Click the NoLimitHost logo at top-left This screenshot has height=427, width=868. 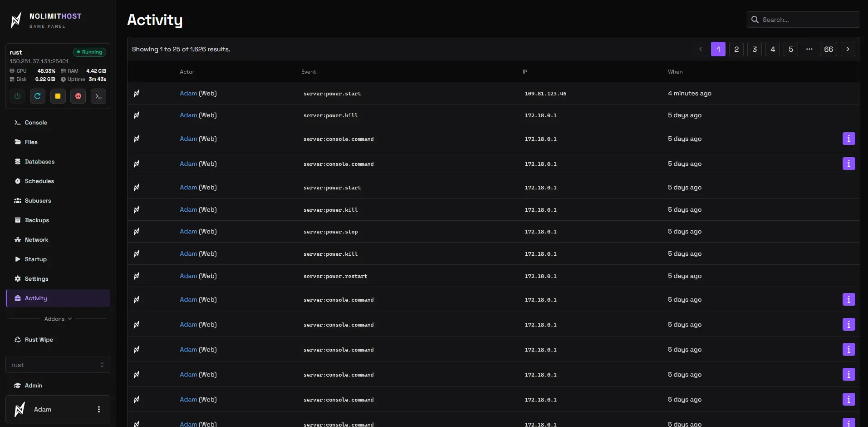[45, 20]
